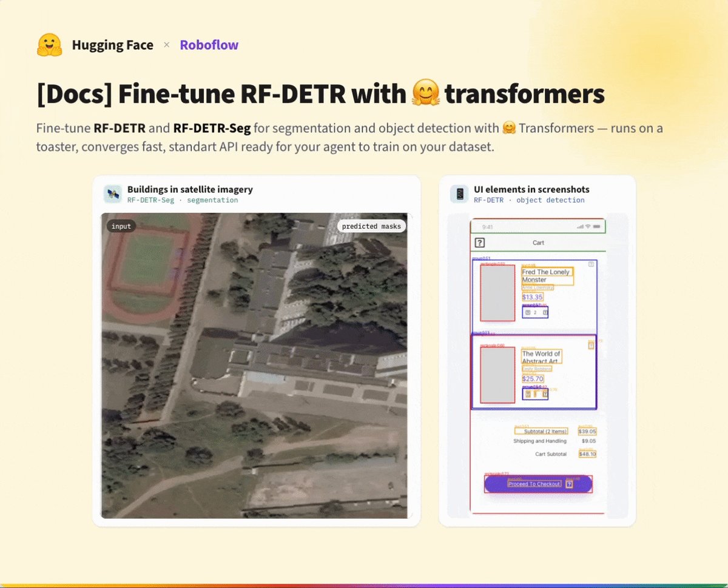
Task: Open the Roboflow link in header
Action: (x=209, y=45)
